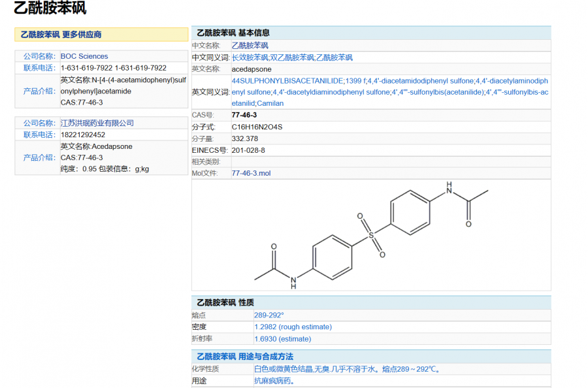Click the 基本信息 section header
The image size is (588, 388).
[253, 33]
